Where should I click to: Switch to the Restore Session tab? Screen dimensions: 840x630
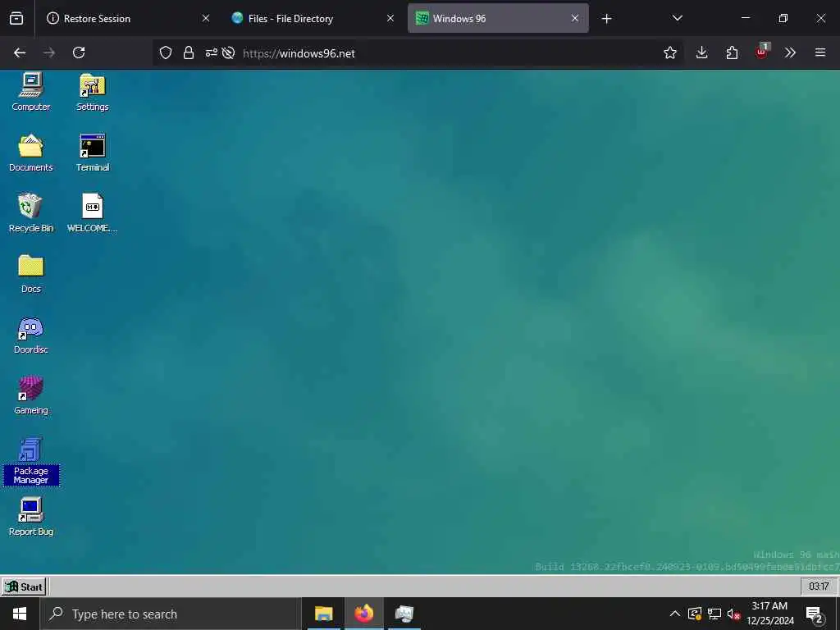(x=127, y=18)
